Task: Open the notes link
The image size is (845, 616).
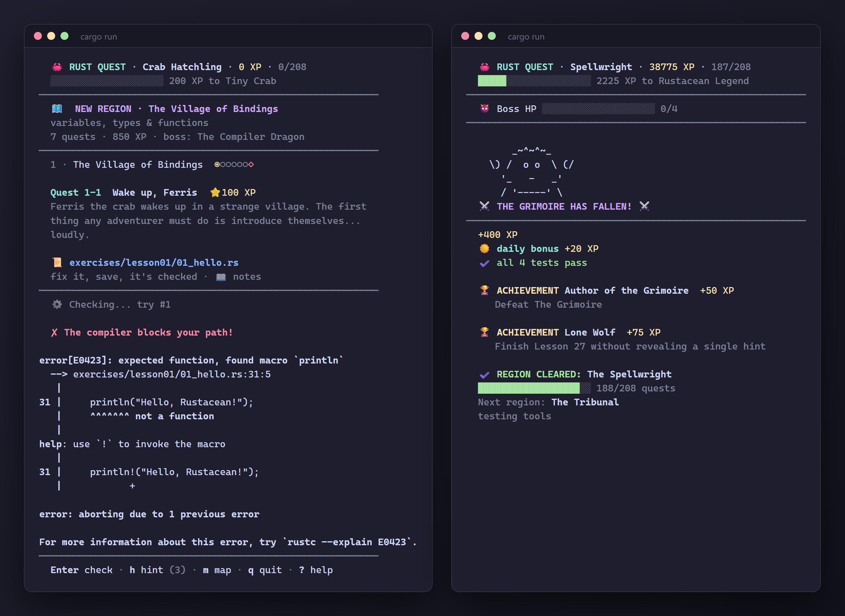Action: pos(247,277)
